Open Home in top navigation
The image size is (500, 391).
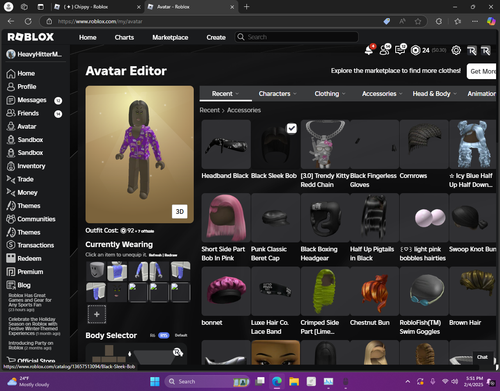(88, 37)
